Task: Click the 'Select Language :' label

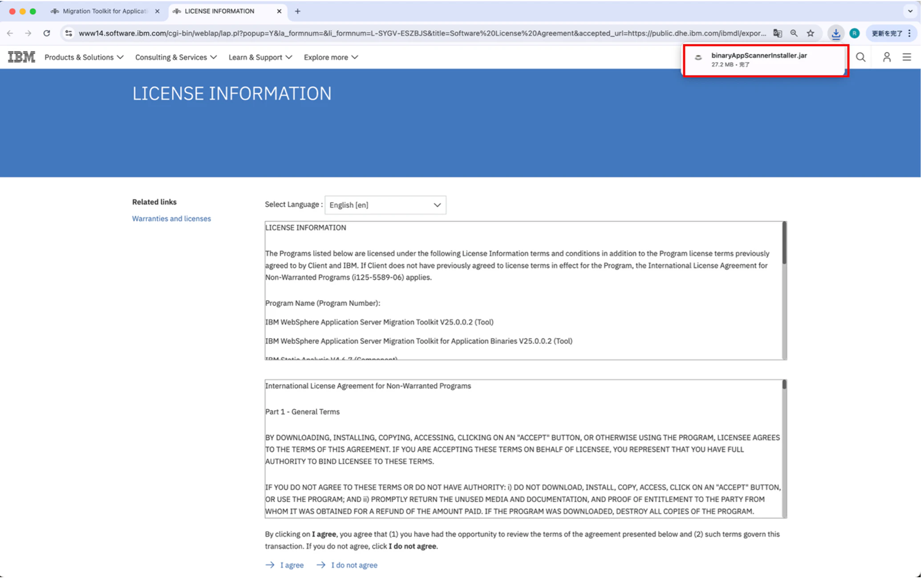Action: (x=294, y=205)
